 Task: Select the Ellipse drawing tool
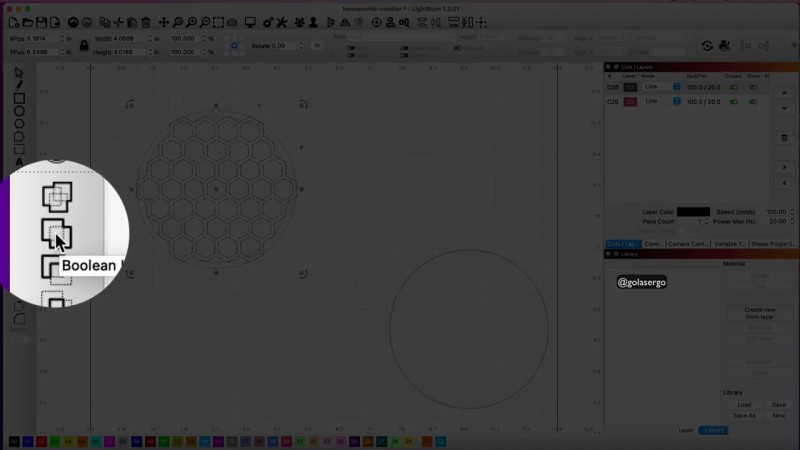[x=19, y=111]
